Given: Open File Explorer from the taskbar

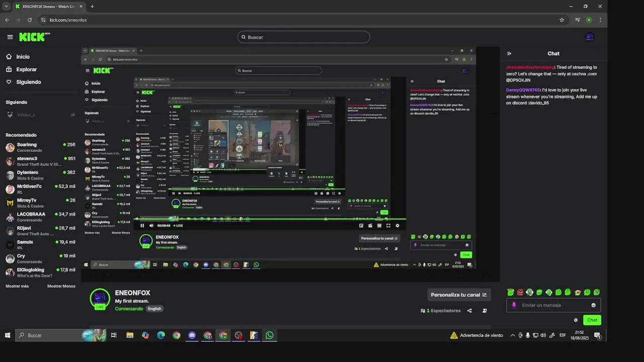Looking at the screenshot, I should tap(130, 335).
